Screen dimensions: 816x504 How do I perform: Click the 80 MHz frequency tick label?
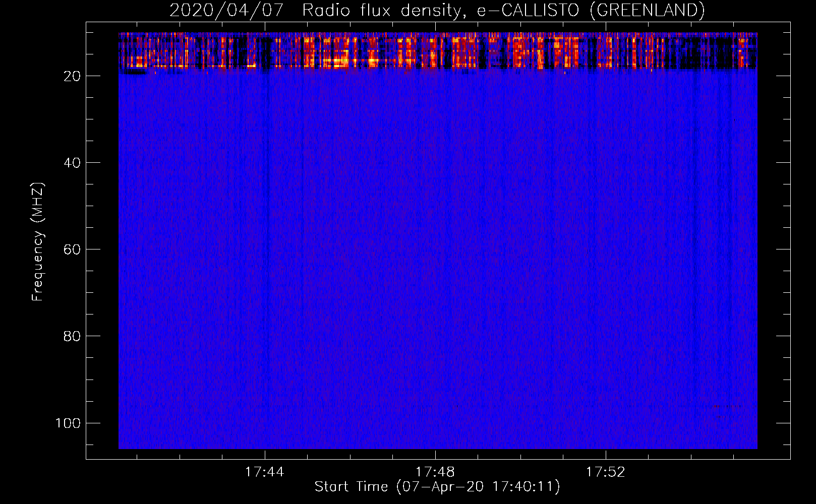(72, 336)
